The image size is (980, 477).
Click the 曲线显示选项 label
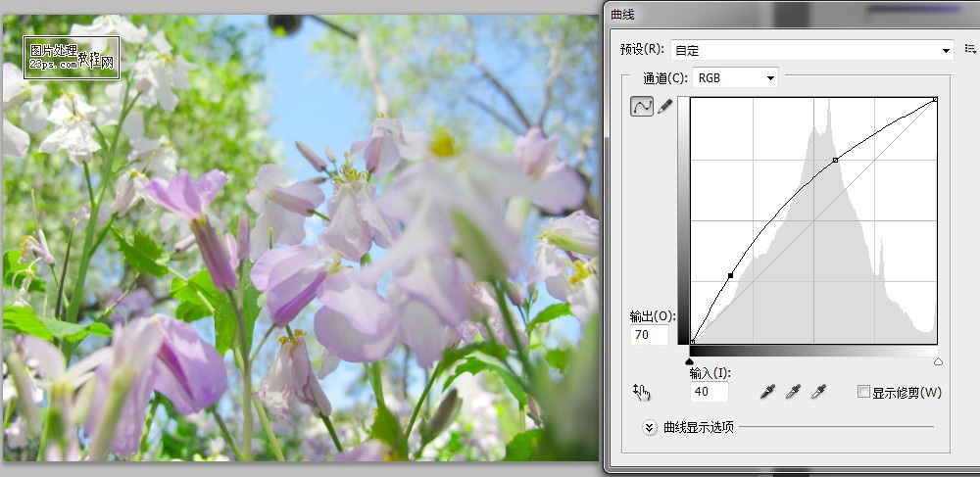click(699, 428)
